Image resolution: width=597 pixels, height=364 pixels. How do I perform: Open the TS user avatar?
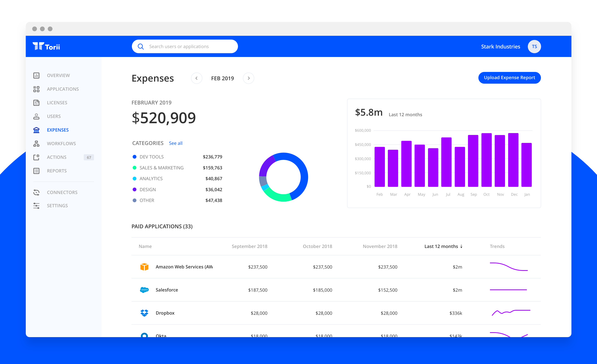pos(534,46)
